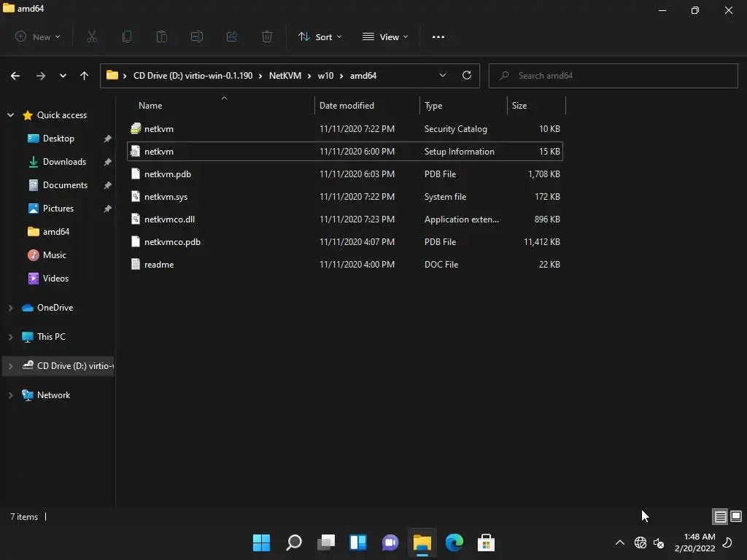Go back with the left arrow
This screenshot has height=560, width=747.
(x=15, y=76)
